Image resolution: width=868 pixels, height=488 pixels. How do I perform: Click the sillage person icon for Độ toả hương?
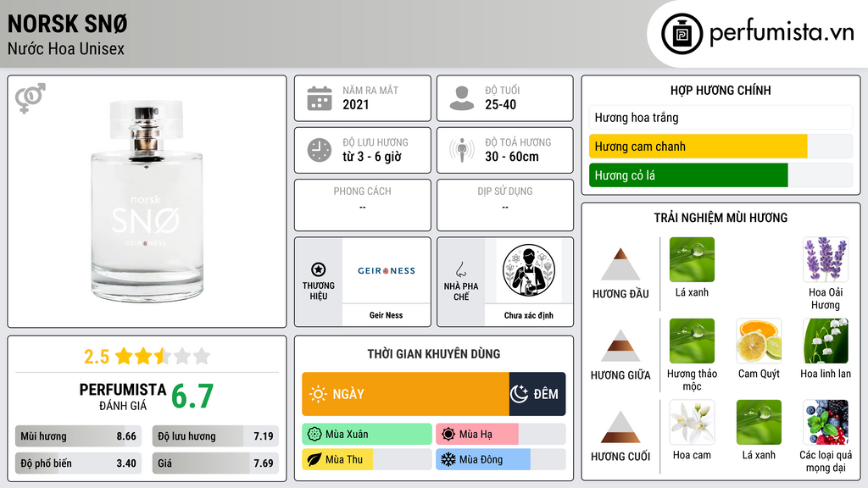pyautogui.click(x=462, y=150)
